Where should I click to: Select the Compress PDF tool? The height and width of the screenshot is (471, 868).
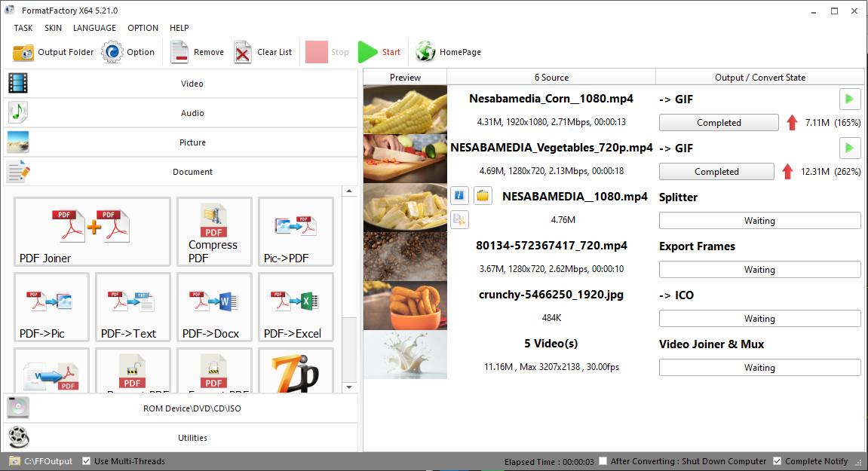[x=214, y=231]
